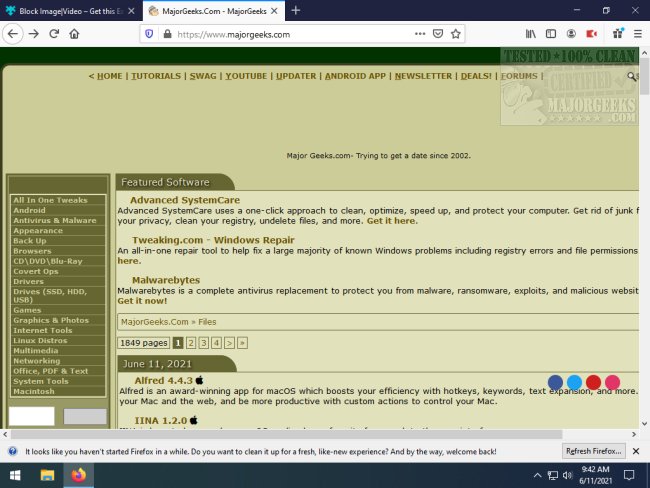Open the volume icon in system tray
Screen dimensions: 650x488
pos(568,475)
